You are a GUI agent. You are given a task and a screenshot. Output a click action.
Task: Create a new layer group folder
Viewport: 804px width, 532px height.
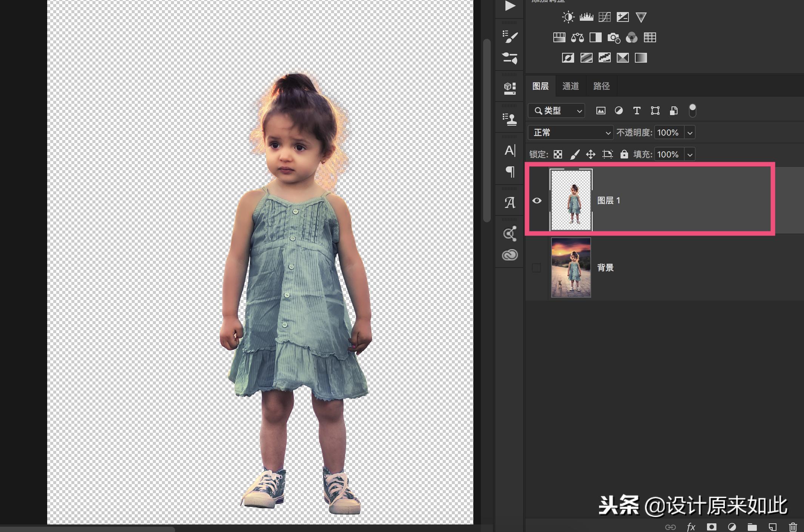click(x=752, y=527)
